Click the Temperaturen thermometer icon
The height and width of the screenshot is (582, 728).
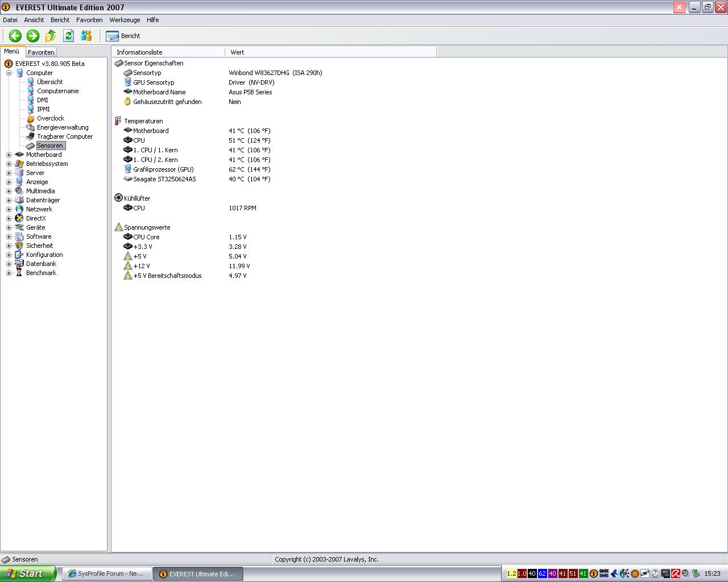(118, 121)
